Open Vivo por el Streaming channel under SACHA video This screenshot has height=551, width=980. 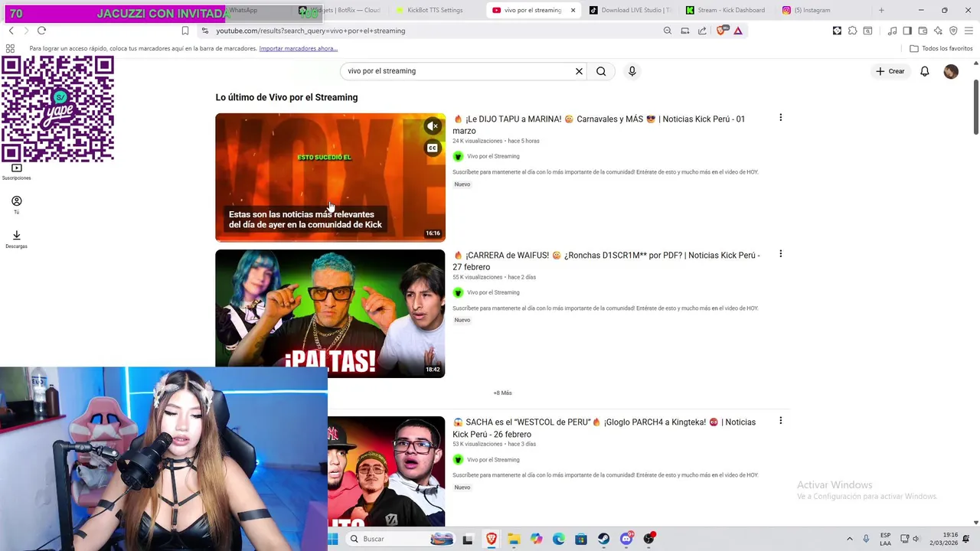point(493,460)
